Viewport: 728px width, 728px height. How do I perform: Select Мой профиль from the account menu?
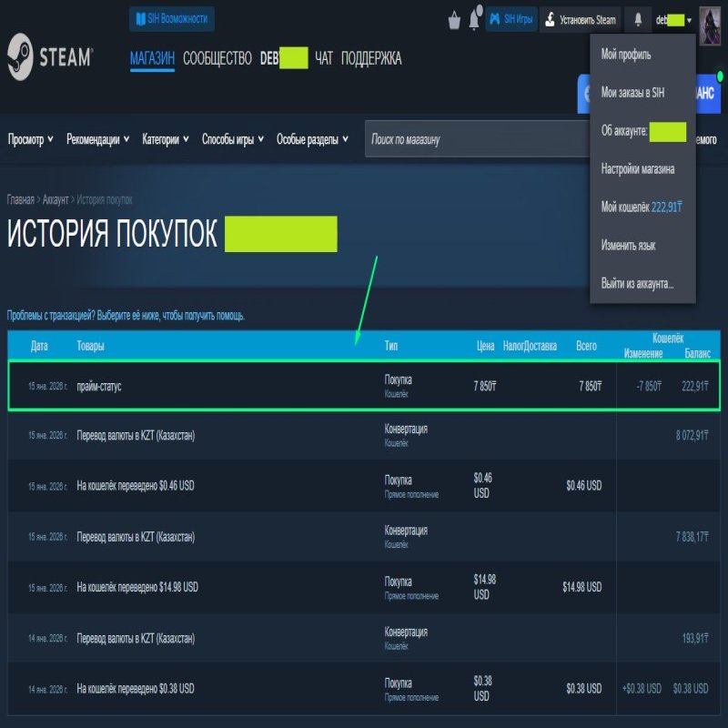click(628, 55)
